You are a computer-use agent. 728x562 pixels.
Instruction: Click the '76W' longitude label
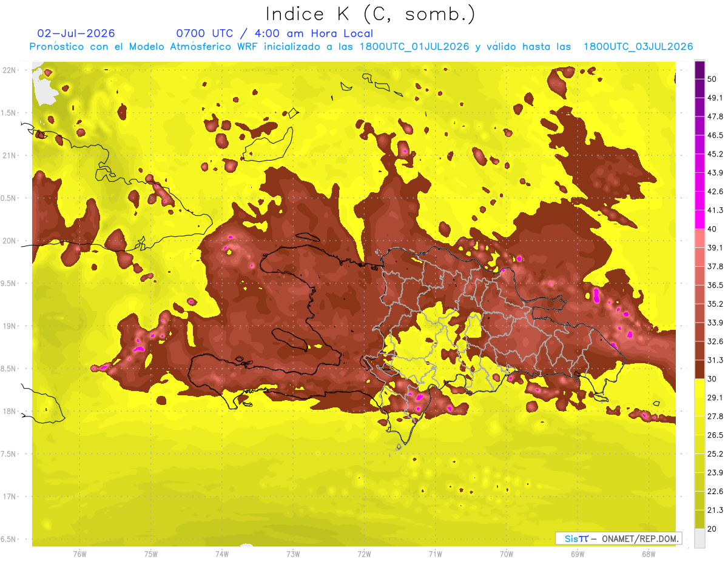pyautogui.click(x=79, y=554)
